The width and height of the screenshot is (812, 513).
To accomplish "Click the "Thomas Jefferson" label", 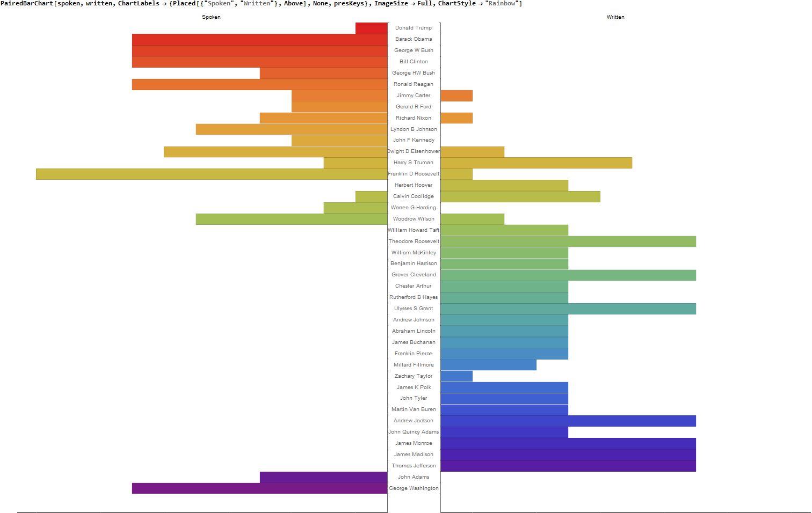I will pyautogui.click(x=414, y=466).
